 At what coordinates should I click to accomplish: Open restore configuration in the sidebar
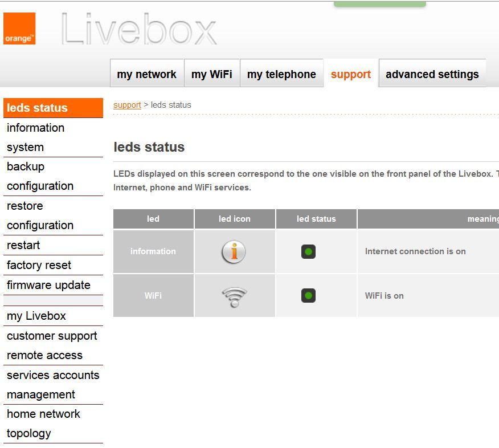pyautogui.click(x=53, y=215)
